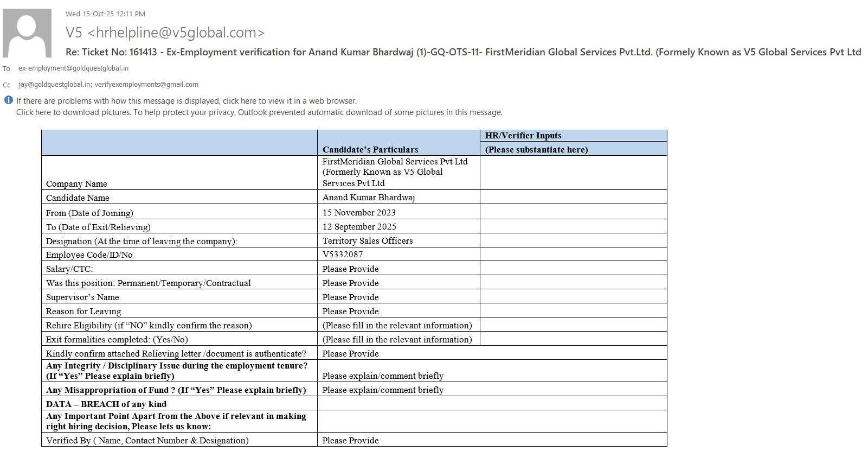Click the date Wed 15-Oct-25 12:11 PM
The height and width of the screenshot is (451, 868).
(x=106, y=14)
